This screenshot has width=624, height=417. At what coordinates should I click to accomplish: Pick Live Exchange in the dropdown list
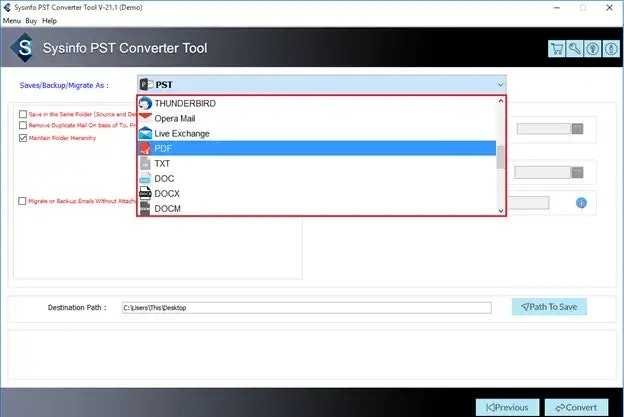pyautogui.click(x=317, y=133)
